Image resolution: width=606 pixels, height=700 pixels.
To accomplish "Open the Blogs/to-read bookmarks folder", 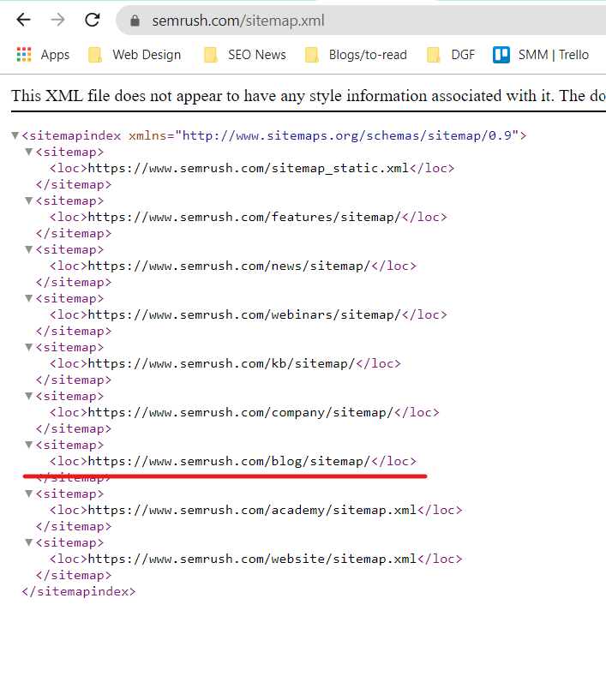I will (356, 55).
